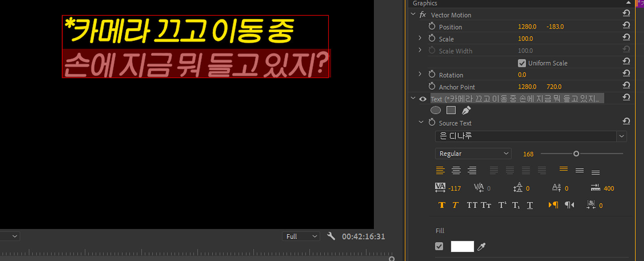Image resolution: width=644 pixels, height=261 pixels.
Task: Disable the Fill checkbox
Action: (x=439, y=246)
